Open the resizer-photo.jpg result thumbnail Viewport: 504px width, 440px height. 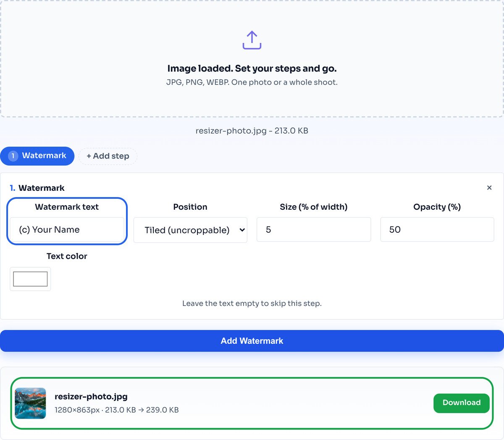[x=30, y=403]
